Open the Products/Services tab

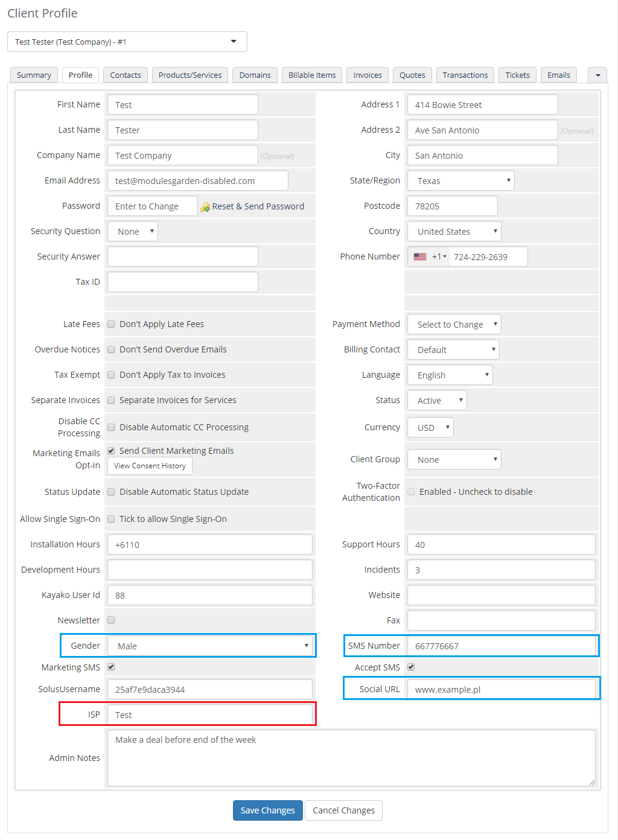[x=190, y=75]
